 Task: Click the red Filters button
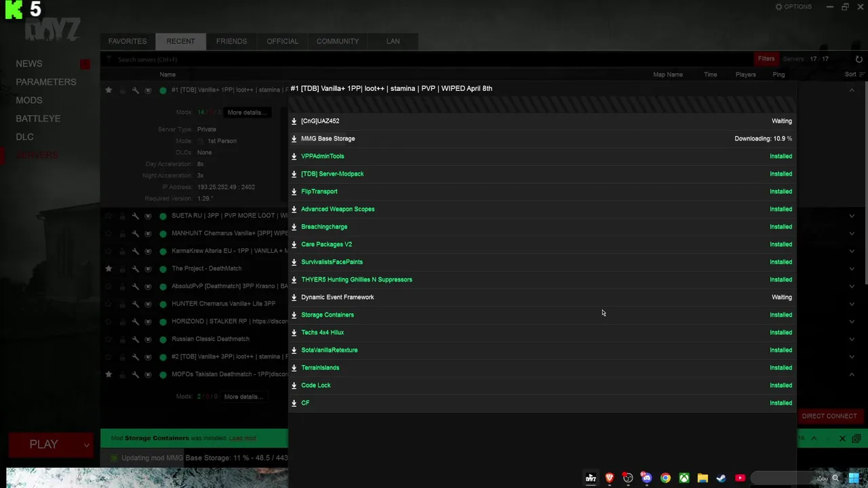pos(766,59)
